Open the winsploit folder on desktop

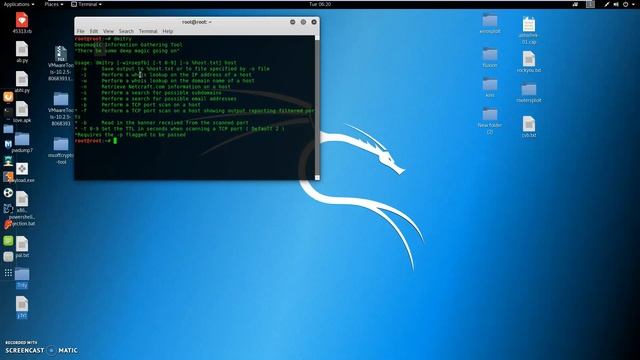(490, 20)
